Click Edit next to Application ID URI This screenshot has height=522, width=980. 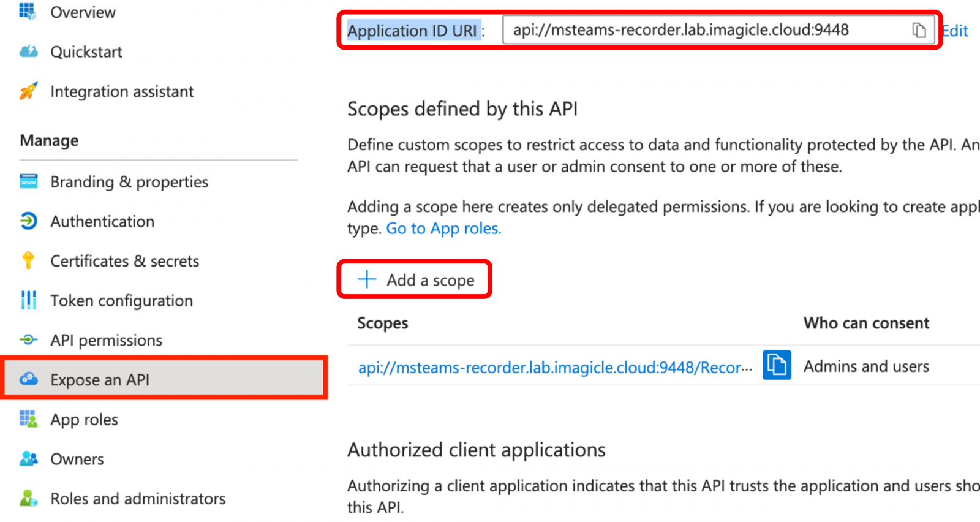tap(956, 31)
